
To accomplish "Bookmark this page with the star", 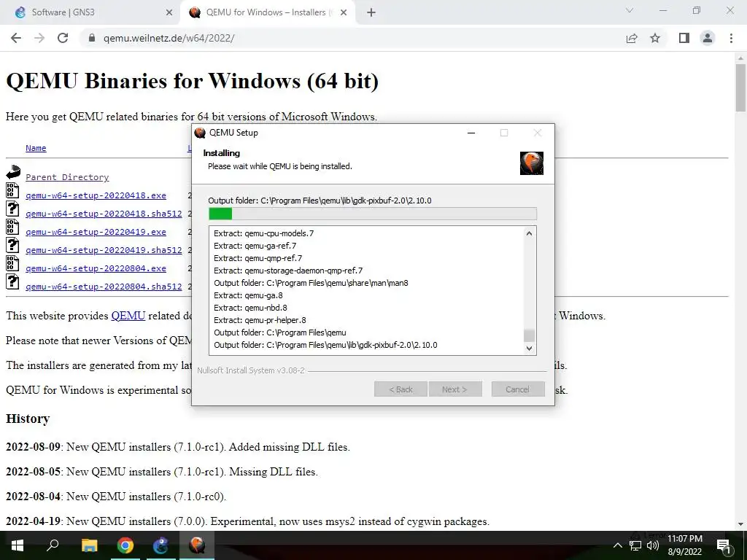I will click(x=655, y=38).
